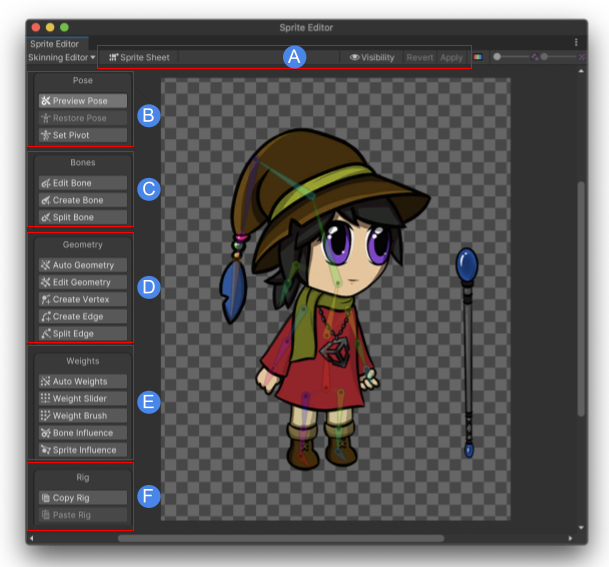The height and width of the screenshot is (567, 609).
Task: Pick the Create Edge tool
Action: (x=82, y=316)
